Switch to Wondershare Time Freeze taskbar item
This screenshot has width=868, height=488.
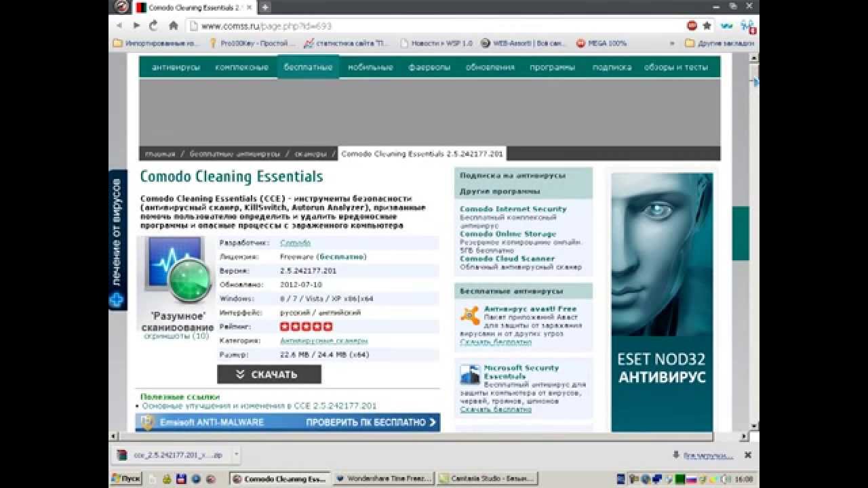click(x=383, y=479)
